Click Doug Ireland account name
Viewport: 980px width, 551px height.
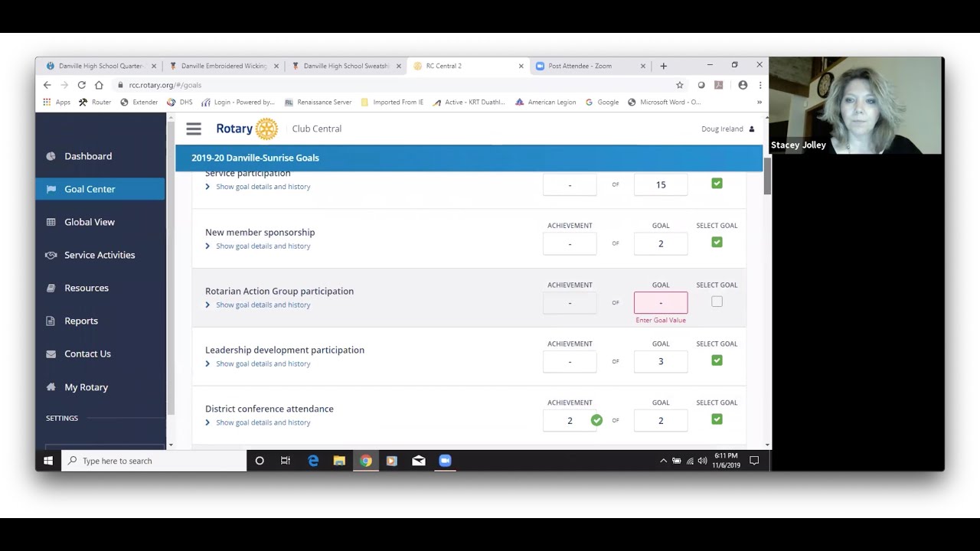(x=722, y=129)
